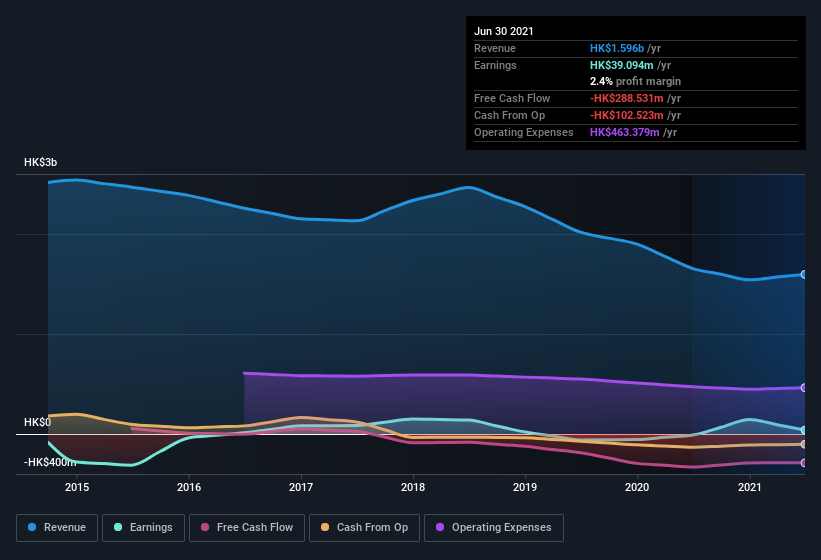The height and width of the screenshot is (560, 821).
Task: Click the Jun 30 2021 tooltip date
Action: (x=504, y=31)
